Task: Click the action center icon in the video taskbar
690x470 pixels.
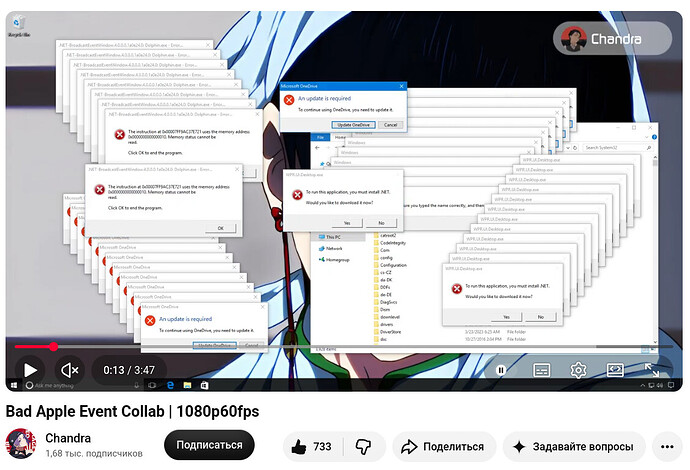Action: point(671,385)
